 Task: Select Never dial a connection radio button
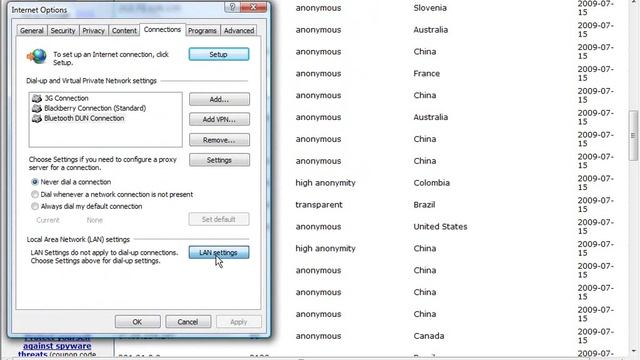pos(35,182)
